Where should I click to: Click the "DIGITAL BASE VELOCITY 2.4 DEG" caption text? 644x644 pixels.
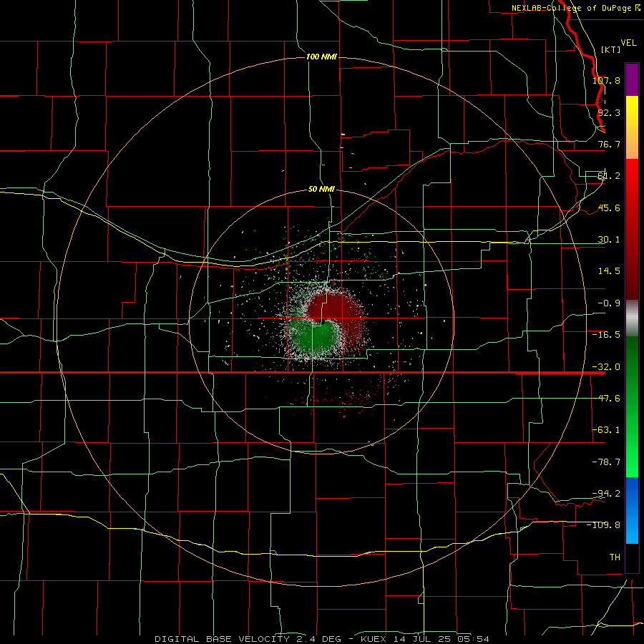point(248,639)
